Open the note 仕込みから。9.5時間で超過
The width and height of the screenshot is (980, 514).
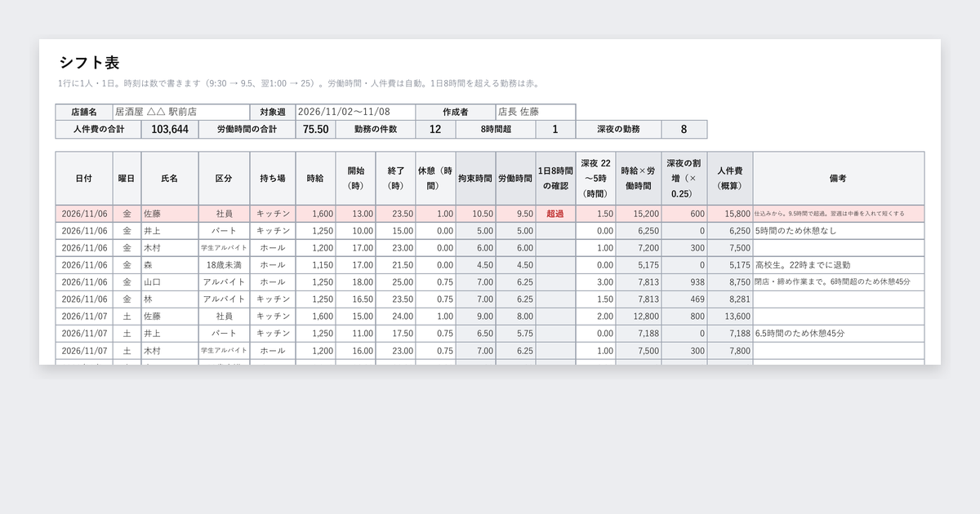click(838, 214)
